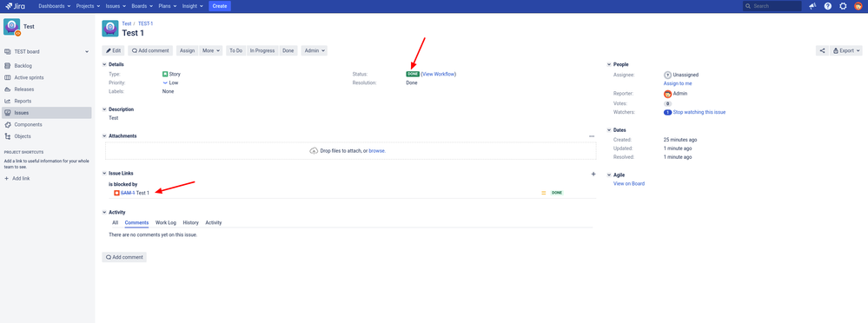The width and height of the screenshot is (868, 323).
Task: Open the user profile avatar menu
Action: [858, 6]
